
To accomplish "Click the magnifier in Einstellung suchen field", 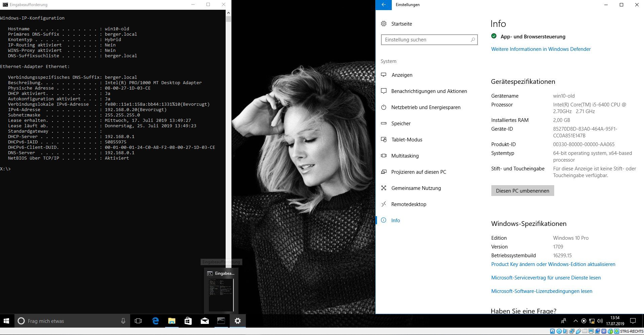I will (x=472, y=40).
